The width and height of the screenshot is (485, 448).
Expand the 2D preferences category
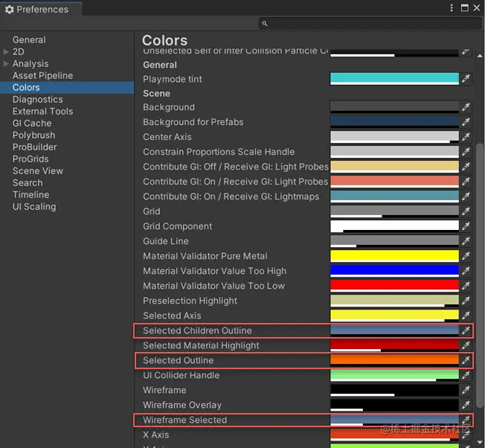click(6, 51)
